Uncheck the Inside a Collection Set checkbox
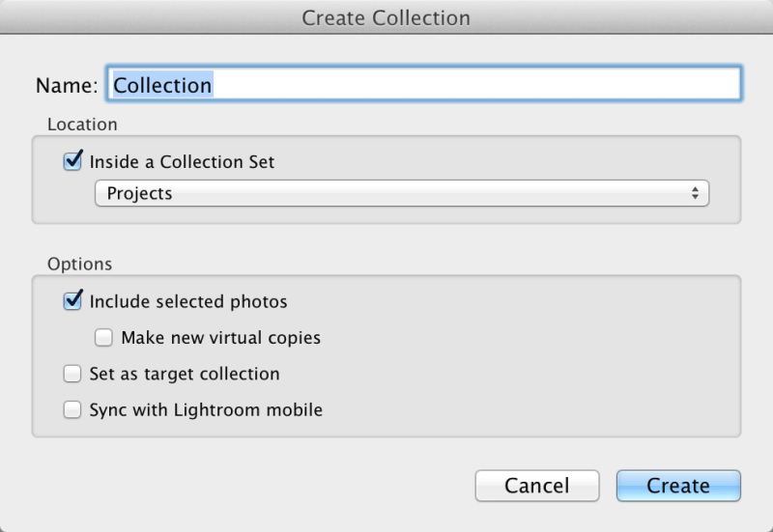This screenshot has width=773, height=532. (x=72, y=162)
